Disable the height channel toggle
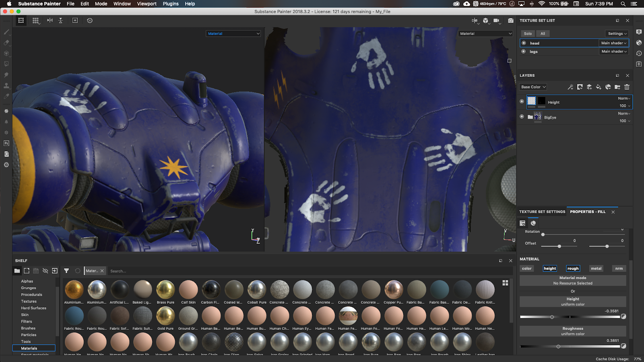This screenshot has width=644, height=362. pyautogui.click(x=550, y=268)
